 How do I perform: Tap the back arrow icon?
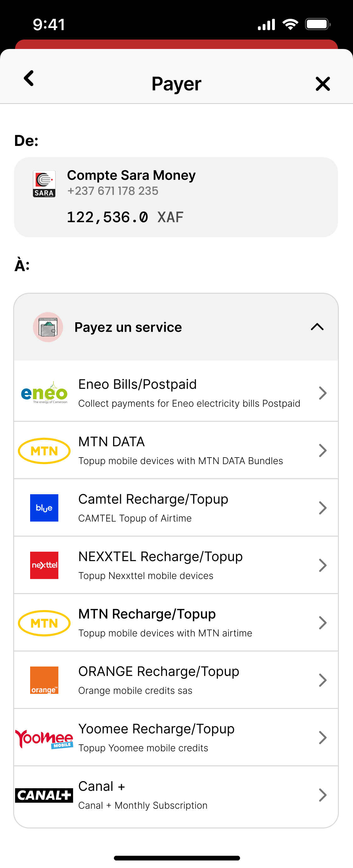[x=29, y=78]
